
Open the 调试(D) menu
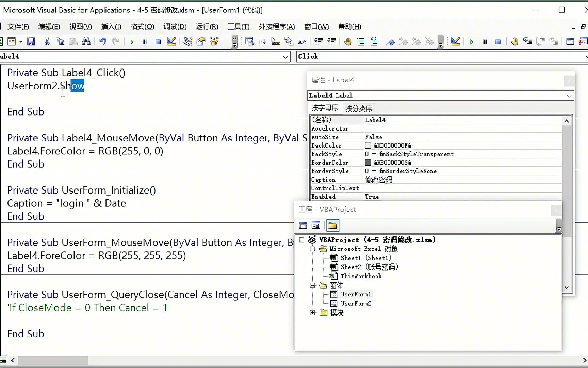[175, 27]
